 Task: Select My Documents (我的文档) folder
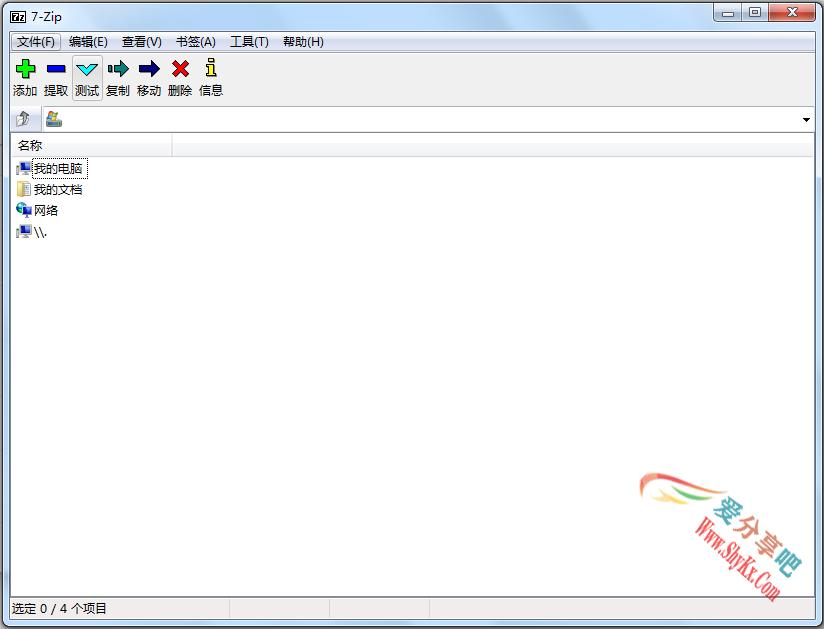coord(58,189)
